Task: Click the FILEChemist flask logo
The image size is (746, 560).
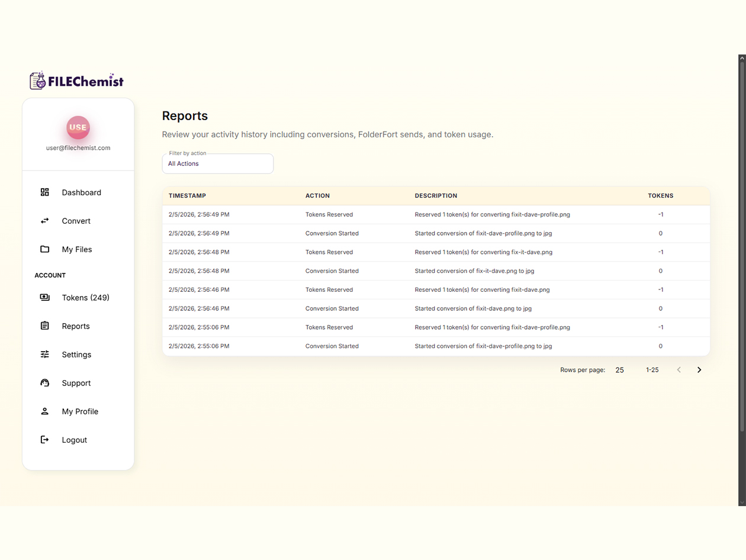Action: click(x=38, y=80)
